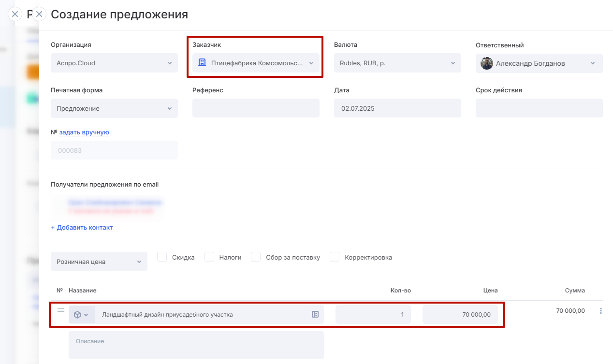The width and height of the screenshot is (613, 364).
Task: Close the Создание предложения panel
Action: (x=39, y=14)
